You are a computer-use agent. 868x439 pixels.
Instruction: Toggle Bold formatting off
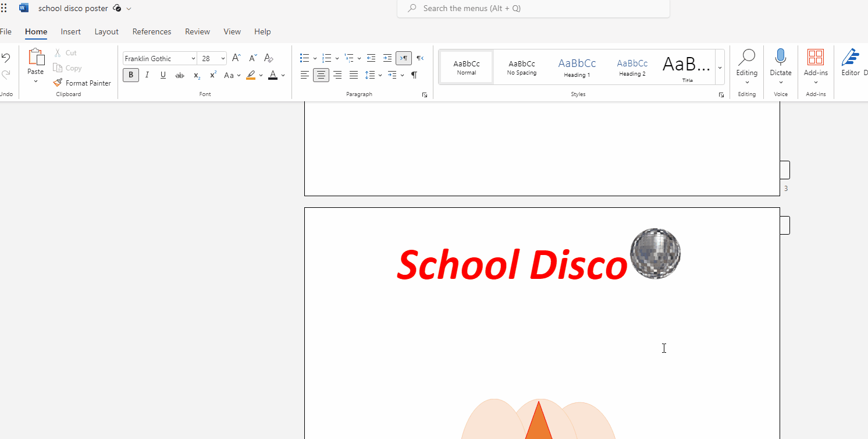point(131,75)
